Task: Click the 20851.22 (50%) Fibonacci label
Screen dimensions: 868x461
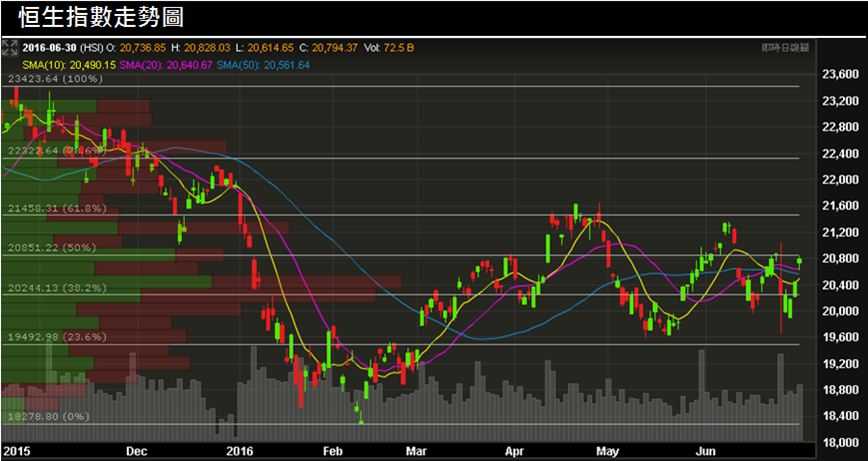Action: (x=52, y=248)
